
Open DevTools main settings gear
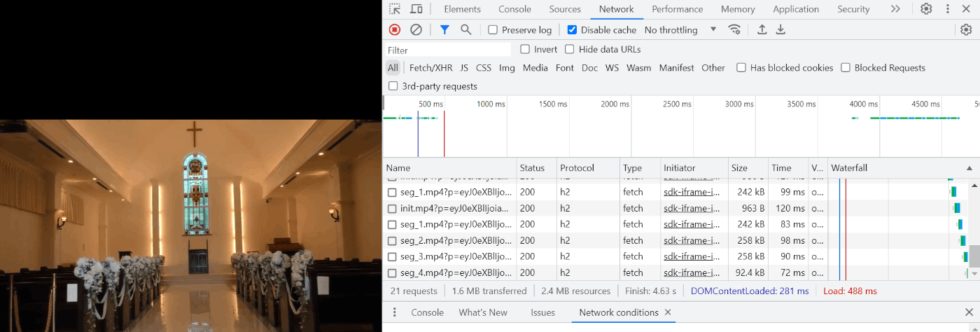coord(926,9)
